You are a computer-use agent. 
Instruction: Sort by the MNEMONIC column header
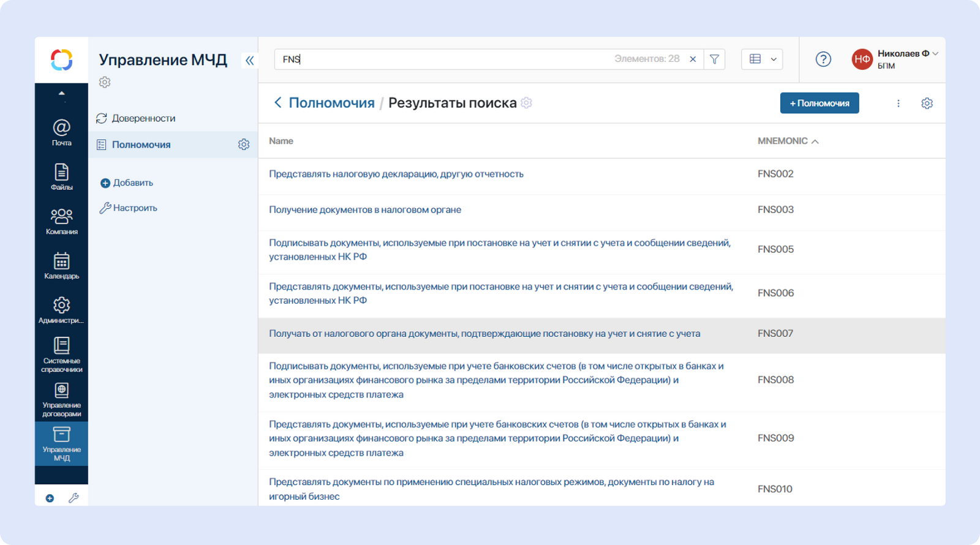tap(788, 141)
